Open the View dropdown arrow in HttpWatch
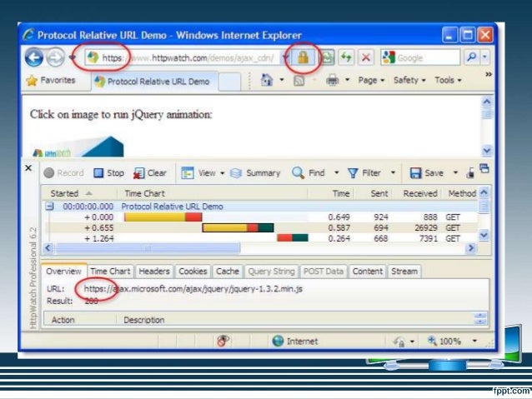Screen dimensions: 532x399 223,173
